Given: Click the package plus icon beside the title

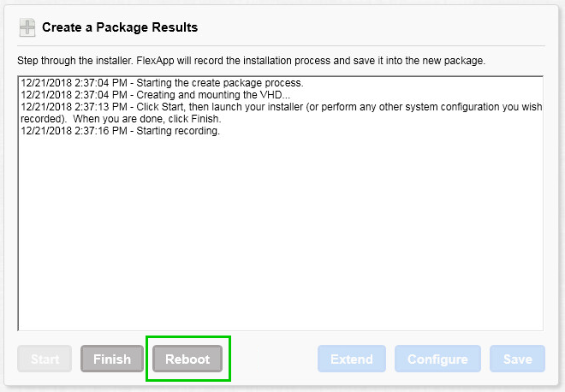Looking at the screenshot, I should (x=27, y=27).
